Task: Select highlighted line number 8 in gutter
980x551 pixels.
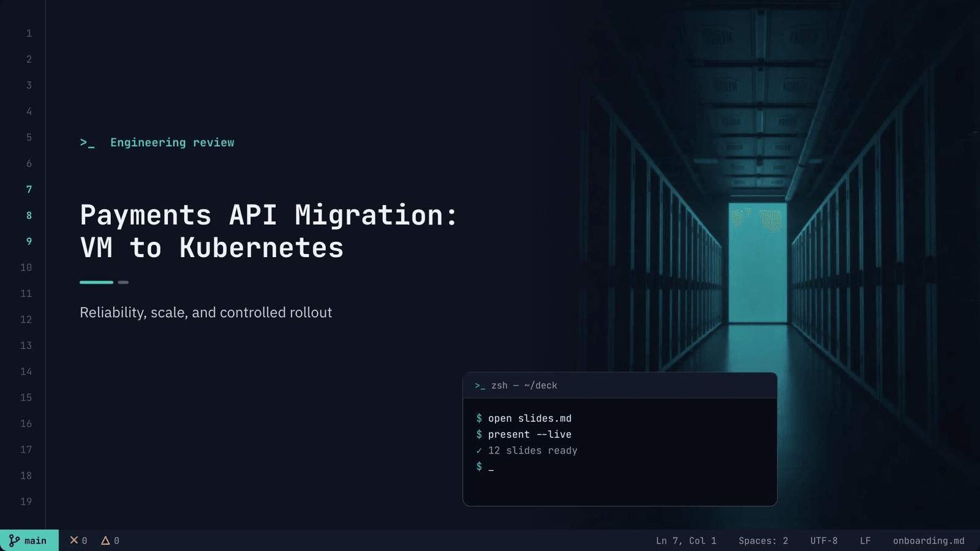Action: (x=29, y=216)
